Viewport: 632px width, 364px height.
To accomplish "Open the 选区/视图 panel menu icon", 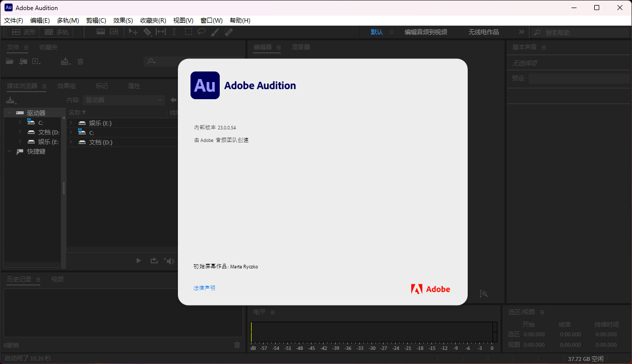I will [x=542, y=312].
